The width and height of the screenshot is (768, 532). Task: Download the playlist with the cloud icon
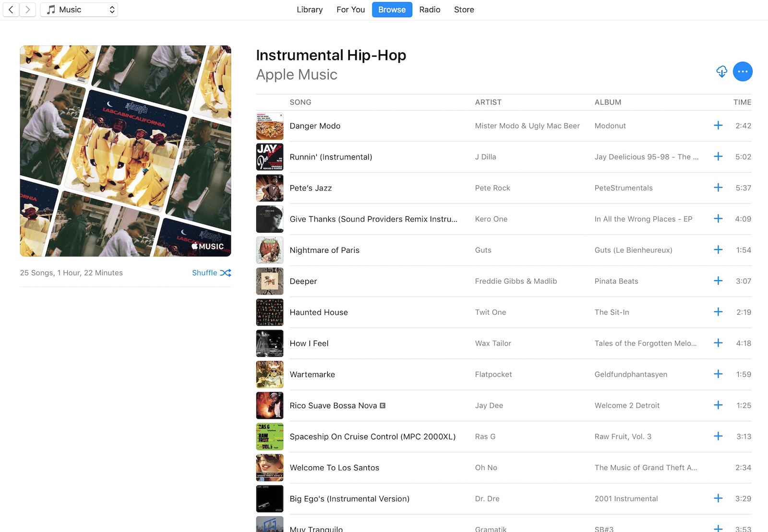722,71
